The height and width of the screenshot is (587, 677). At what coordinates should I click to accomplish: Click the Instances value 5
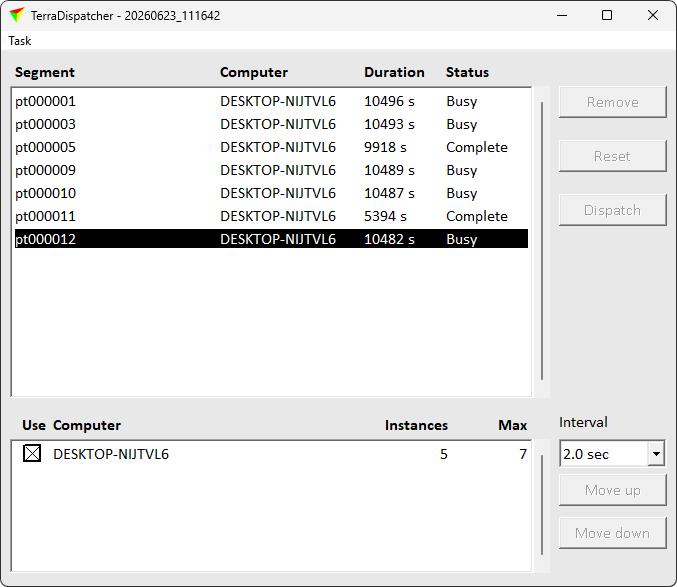(x=443, y=454)
